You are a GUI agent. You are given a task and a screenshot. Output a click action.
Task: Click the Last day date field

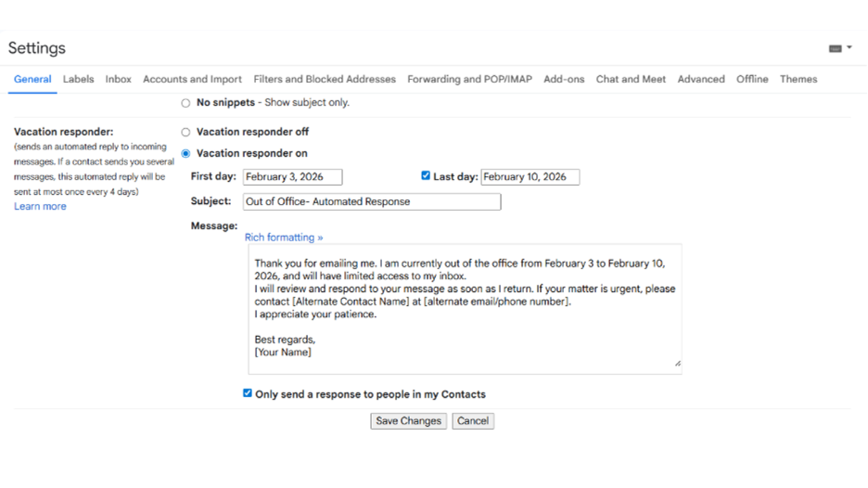point(530,177)
